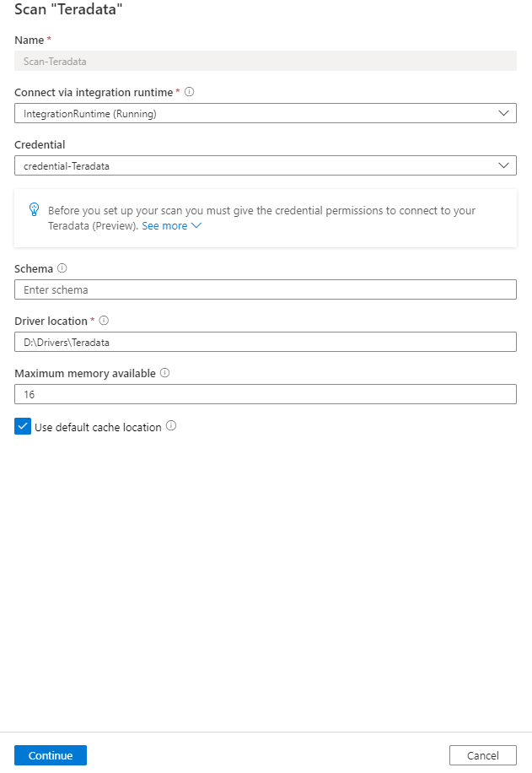This screenshot has height=773, width=532.
Task: Click the Continue button
Action: pos(50,755)
